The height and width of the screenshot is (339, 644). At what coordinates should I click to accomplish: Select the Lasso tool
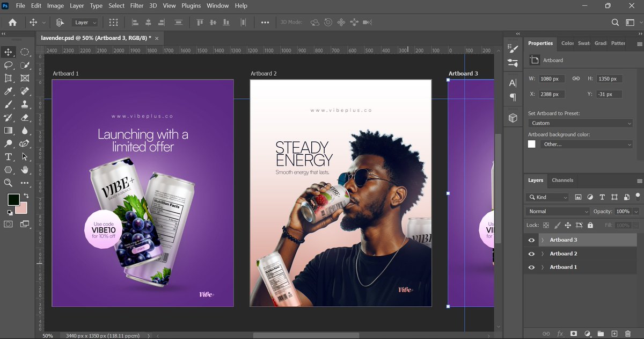click(x=9, y=65)
